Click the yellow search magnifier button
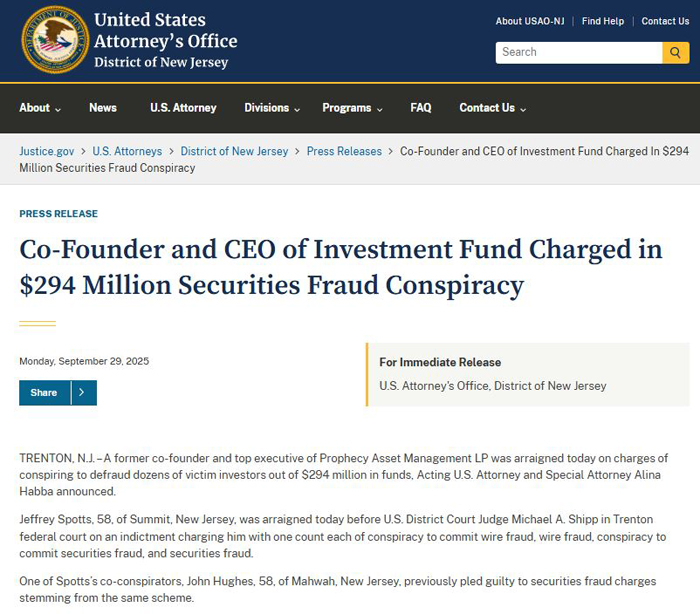This screenshot has width=700, height=614. pos(676,52)
